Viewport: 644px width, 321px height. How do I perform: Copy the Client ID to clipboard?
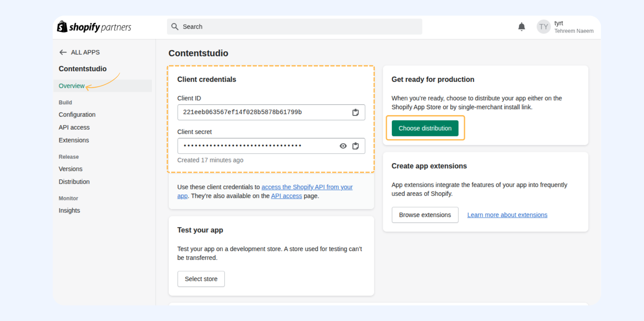[x=355, y=112]
